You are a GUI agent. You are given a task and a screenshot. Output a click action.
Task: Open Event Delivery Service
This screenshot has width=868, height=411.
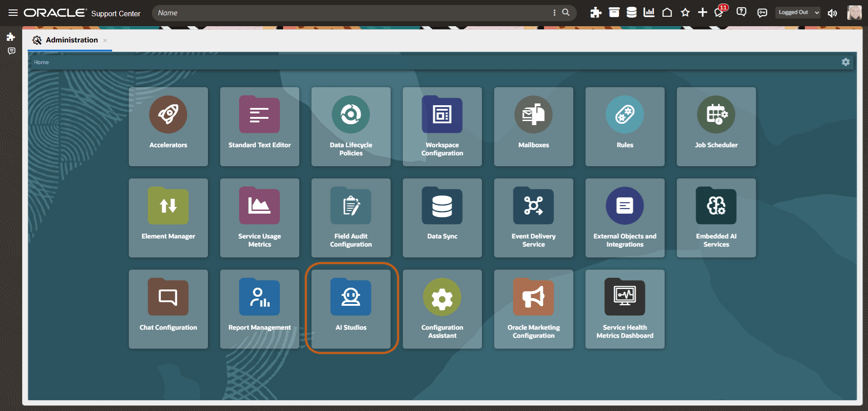pos(533,218)
